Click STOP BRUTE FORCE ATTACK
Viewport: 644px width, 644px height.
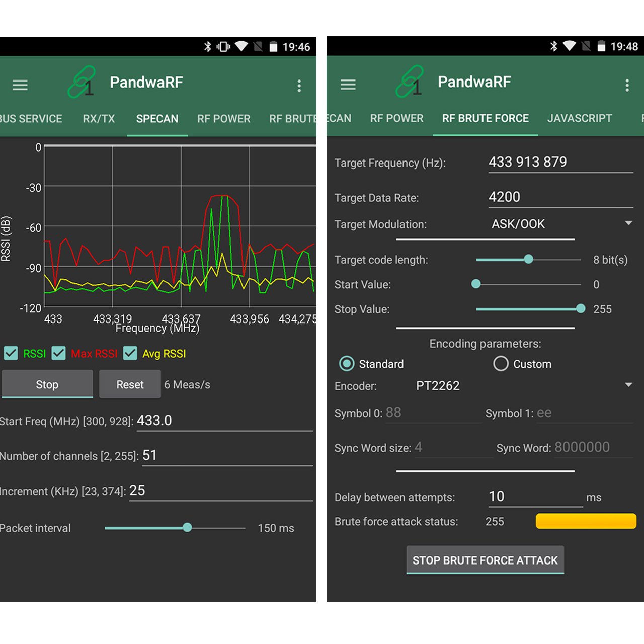coord(485,560)
